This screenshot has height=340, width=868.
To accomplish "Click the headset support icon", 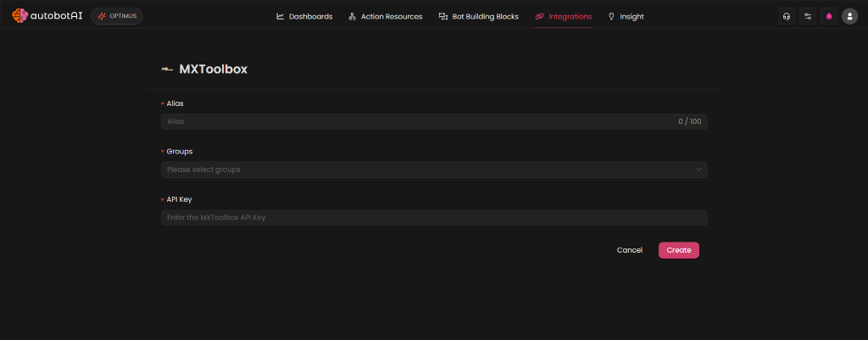I will [786, 16].
